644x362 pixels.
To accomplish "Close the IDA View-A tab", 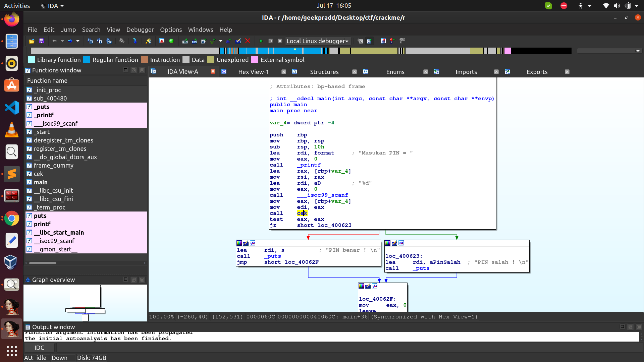I will pos(213,72).
